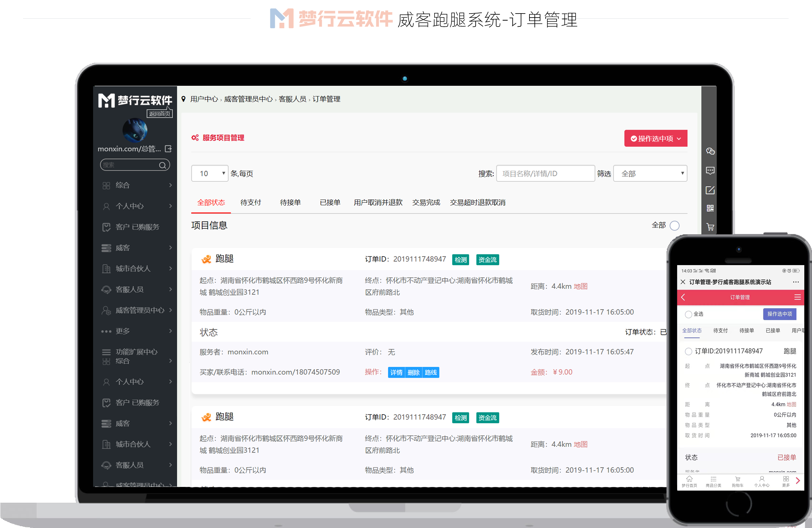The height and width of the screenshot is (528, 812).
Task: Show the QR code icon on right rail
Action: tap(710, 208)
